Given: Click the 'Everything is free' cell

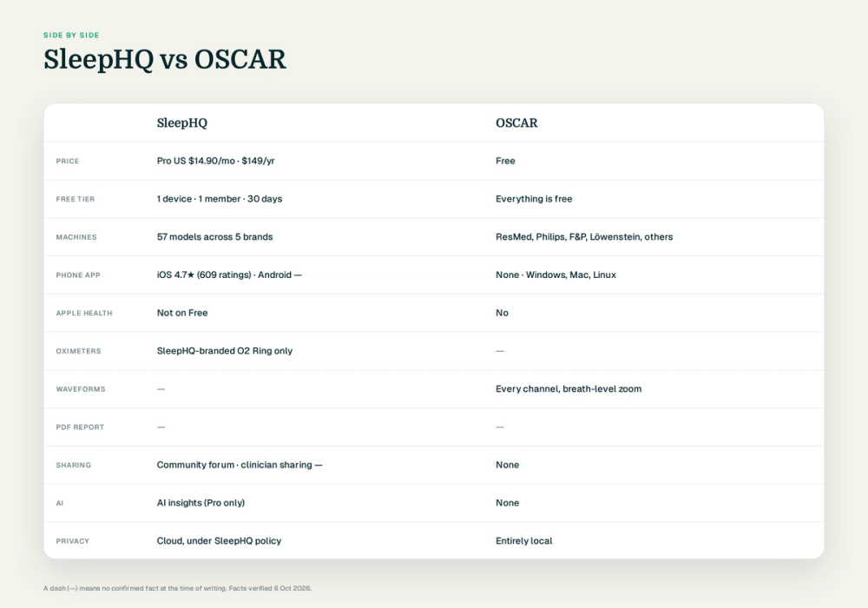Looking at the screenshot, I should coord(534,199).
